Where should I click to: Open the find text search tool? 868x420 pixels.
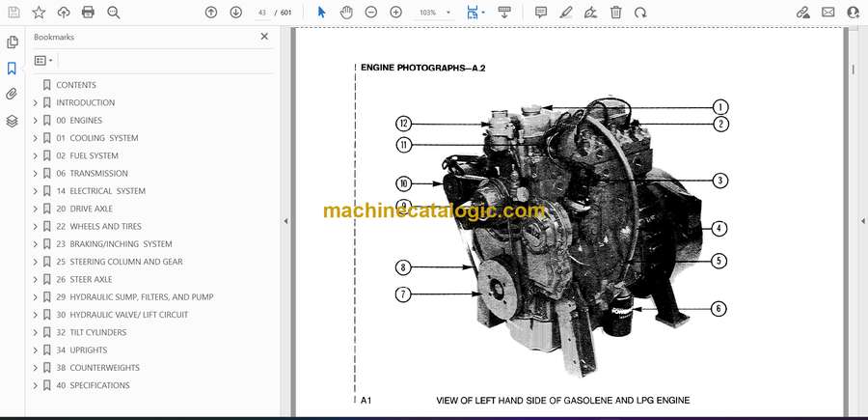(114, 13)
